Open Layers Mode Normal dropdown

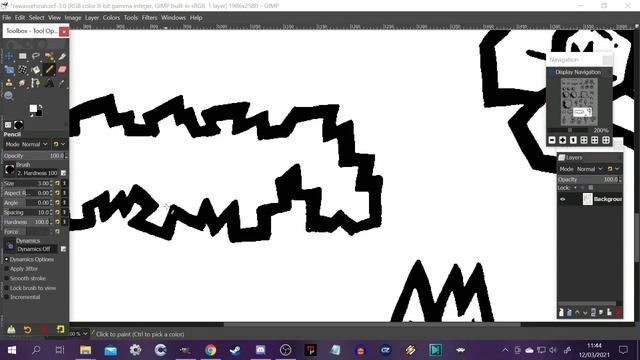pyautogui.click(x=581, y=169)
